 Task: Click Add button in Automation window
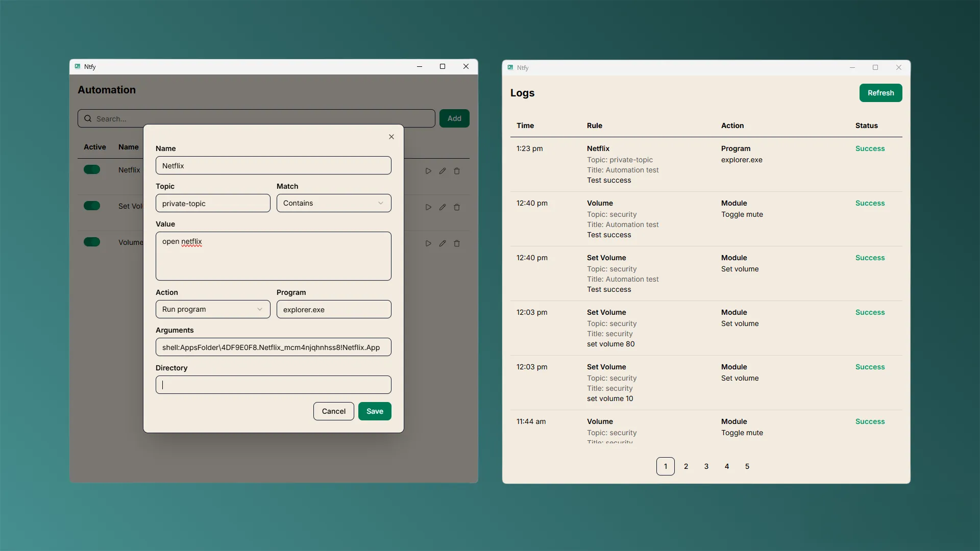(454, 118)
